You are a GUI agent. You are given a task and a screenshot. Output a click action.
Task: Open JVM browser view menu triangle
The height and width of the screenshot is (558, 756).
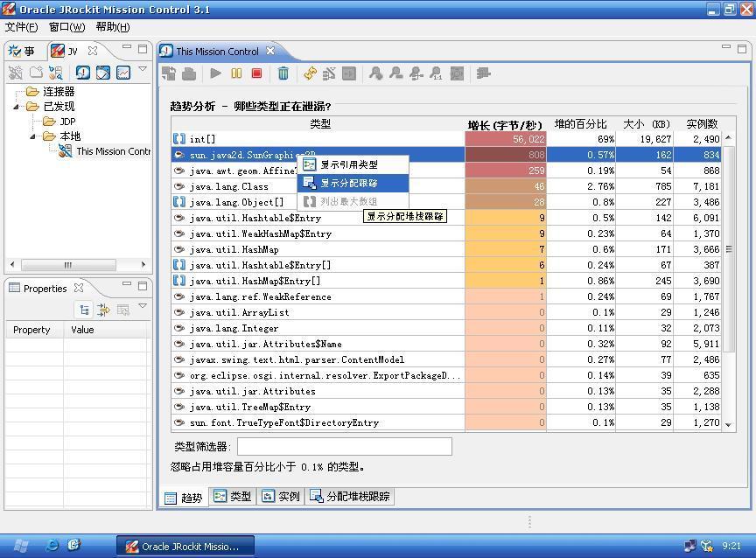coord(143,69)
